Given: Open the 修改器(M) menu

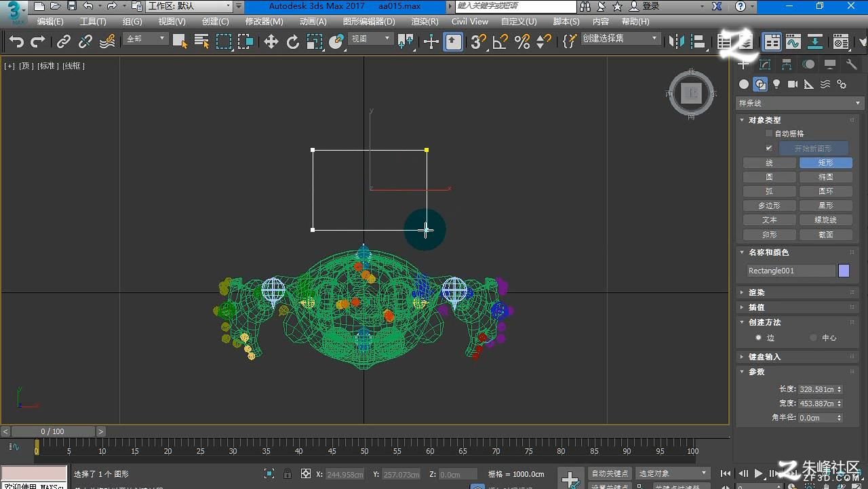Looking at the screenshot, I should click(264, 22).
